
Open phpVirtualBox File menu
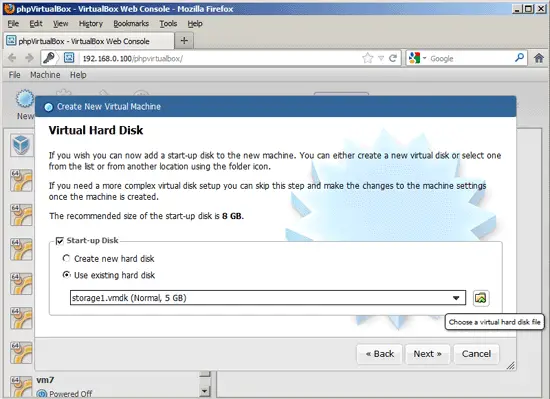(14, 75)
